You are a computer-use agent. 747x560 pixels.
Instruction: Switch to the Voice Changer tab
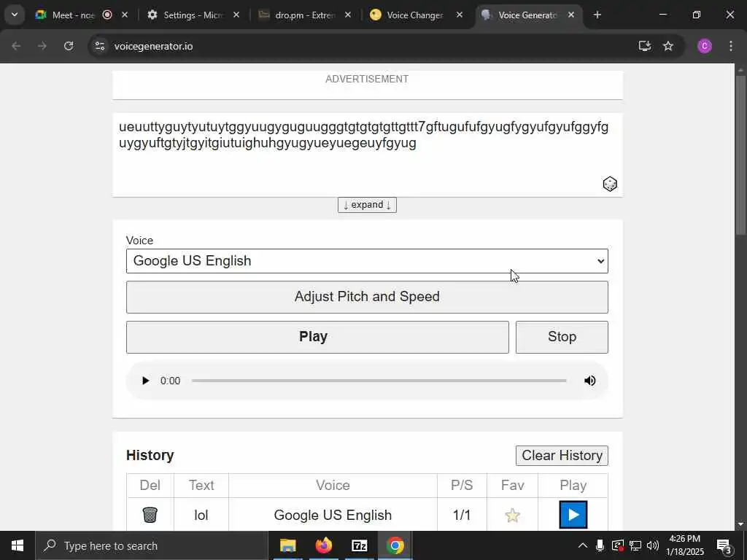click(x=415, y=15)
